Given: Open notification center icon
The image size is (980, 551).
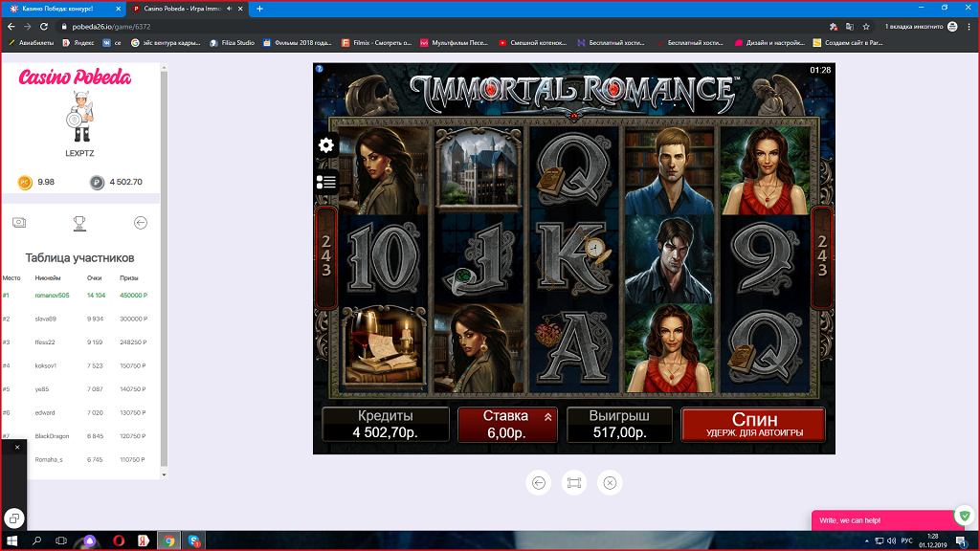Looking at the screenshot, I should pyautogui.click(x=962, y=540).
